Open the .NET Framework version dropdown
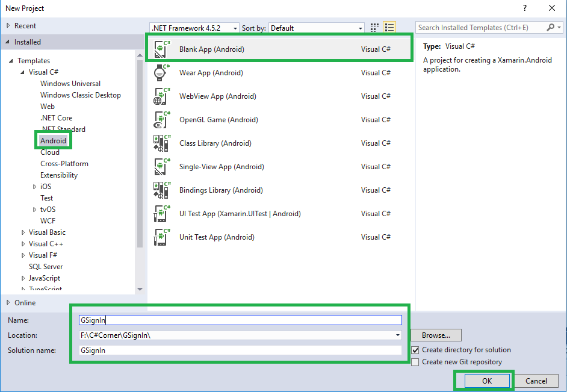The height and width of the screenshot is (392, 567). [x=194, y=28]
